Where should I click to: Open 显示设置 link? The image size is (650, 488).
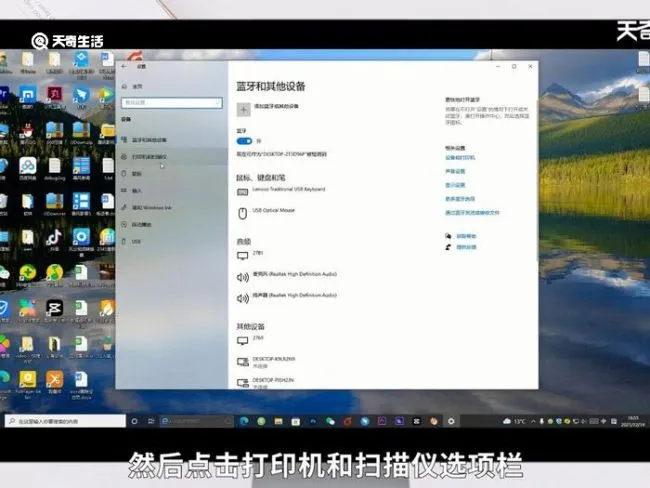click(x=455, y=185)
